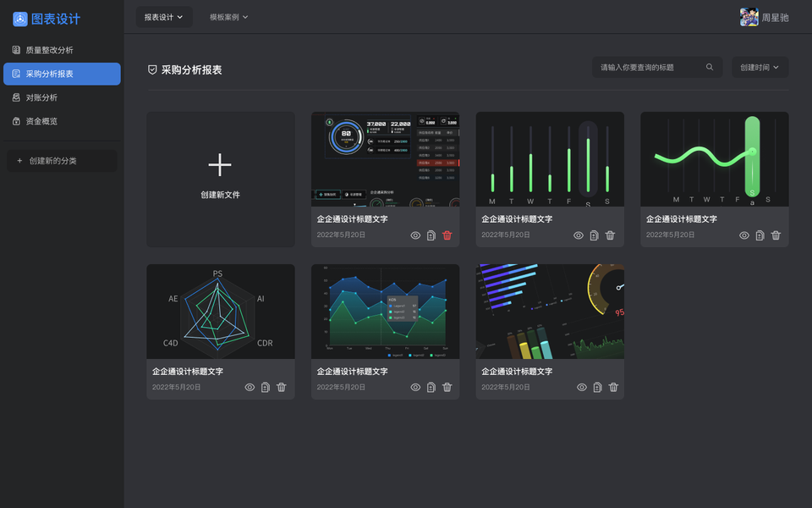Copy the wave line chart card
Screen dimensions: 812x508
(760, 235)
